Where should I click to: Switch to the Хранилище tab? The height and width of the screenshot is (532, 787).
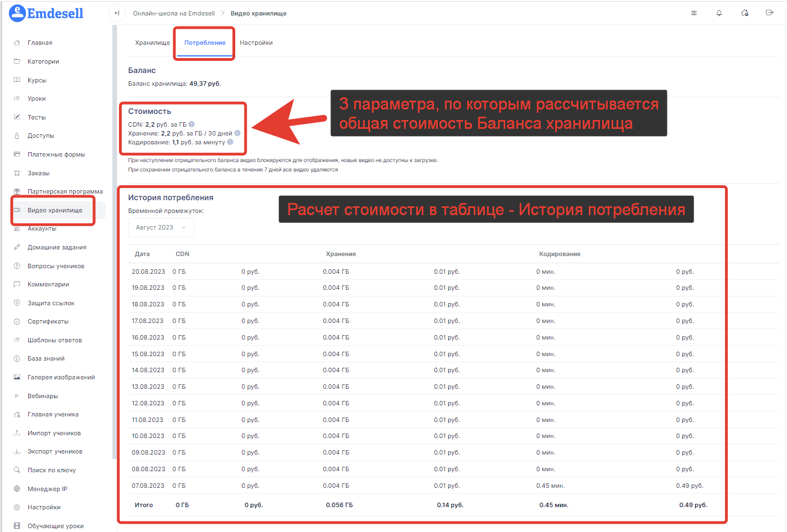(152, 43)
